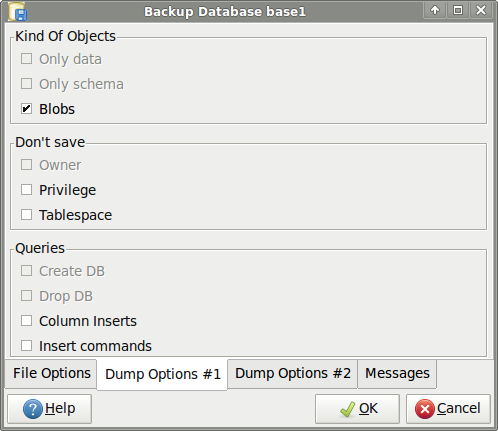Maximize the Backup Database window
The width and height of the screenshot is (498, 431).
458,10
